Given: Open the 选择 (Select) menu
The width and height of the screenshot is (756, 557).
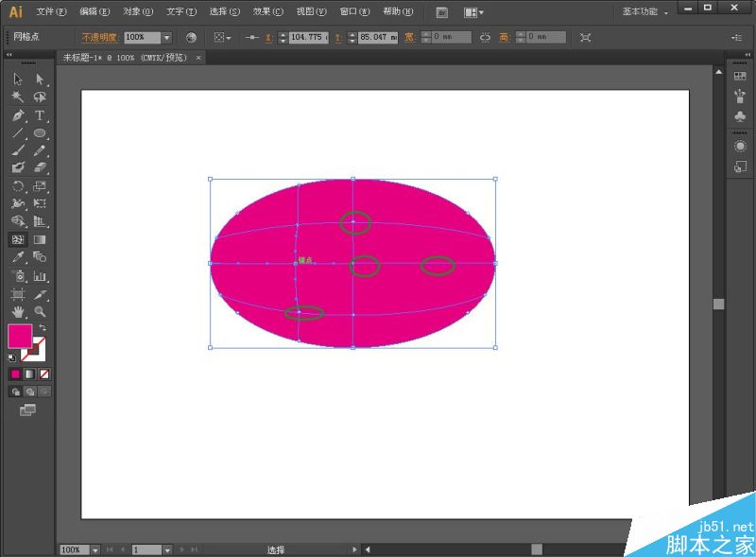Looking at the screenshot, I should pos(225,11).
